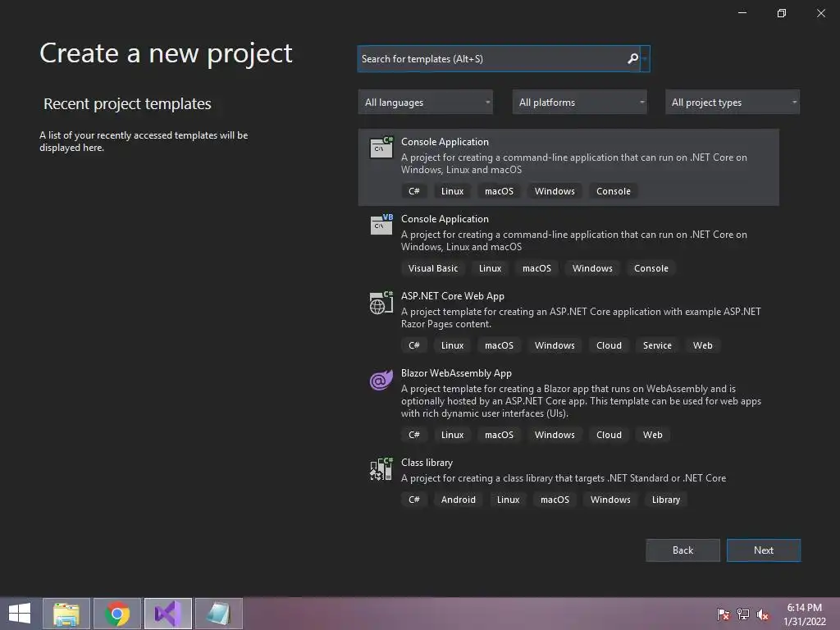
Task: Open the Windows Start menu
Action: [20, 614]
